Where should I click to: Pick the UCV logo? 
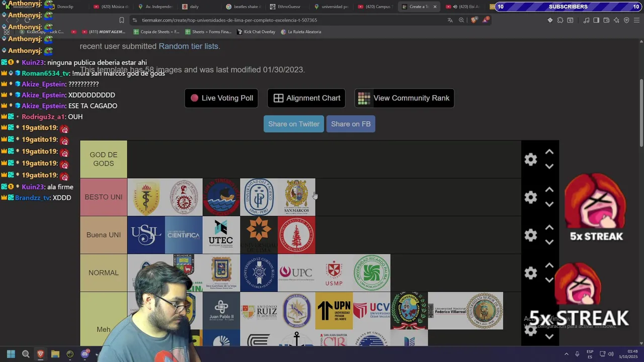[371, 311]
